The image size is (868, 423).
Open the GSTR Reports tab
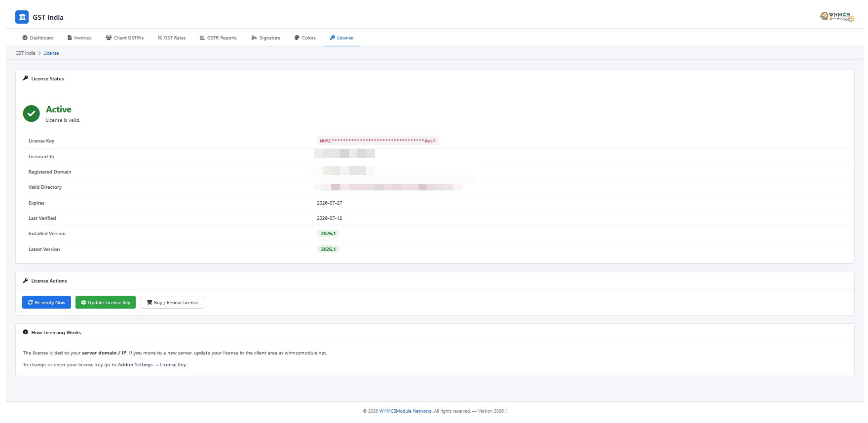pyautogui.click(x=218, y=37)
